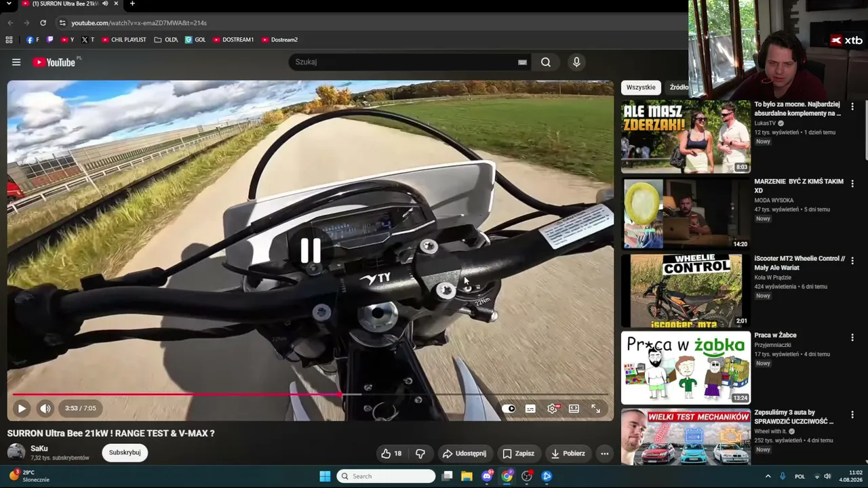This screenshot has height=488, width=868.
Task: Open the Dostream2 bookmark
Action: coord(279,40)
